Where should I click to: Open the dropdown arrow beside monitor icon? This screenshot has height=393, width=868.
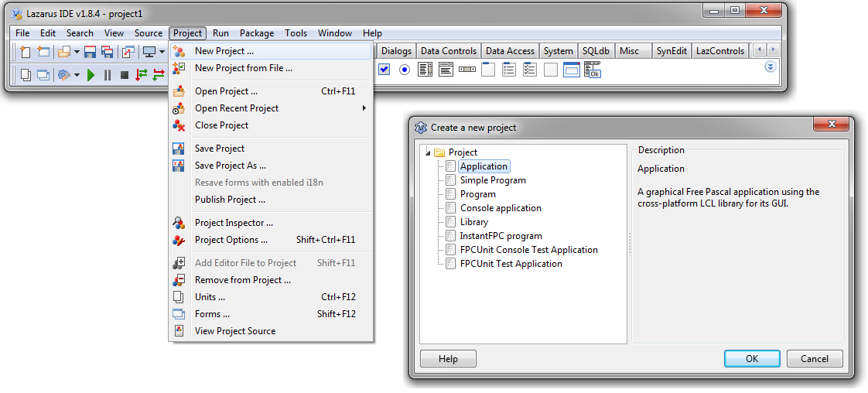pos(162,52)
